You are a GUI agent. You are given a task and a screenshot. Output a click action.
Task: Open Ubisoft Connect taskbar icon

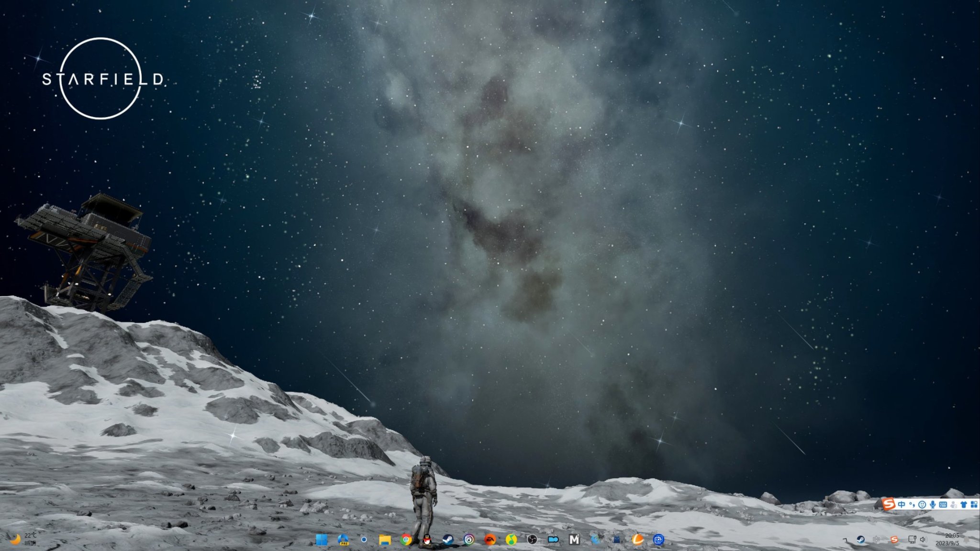point(469,540)
